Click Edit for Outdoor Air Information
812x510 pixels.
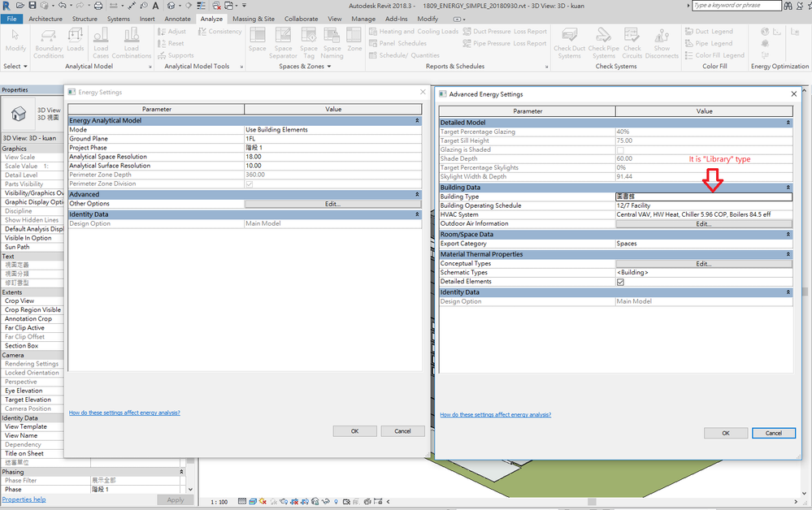[703, 224]
